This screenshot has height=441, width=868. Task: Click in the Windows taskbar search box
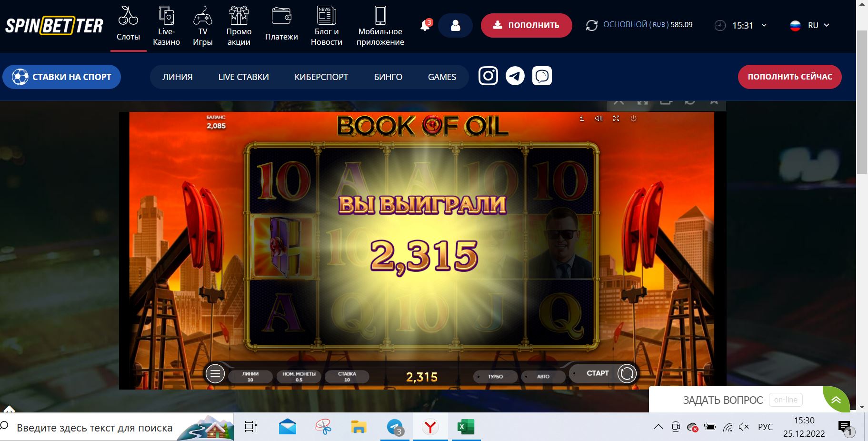click(117, 427)
